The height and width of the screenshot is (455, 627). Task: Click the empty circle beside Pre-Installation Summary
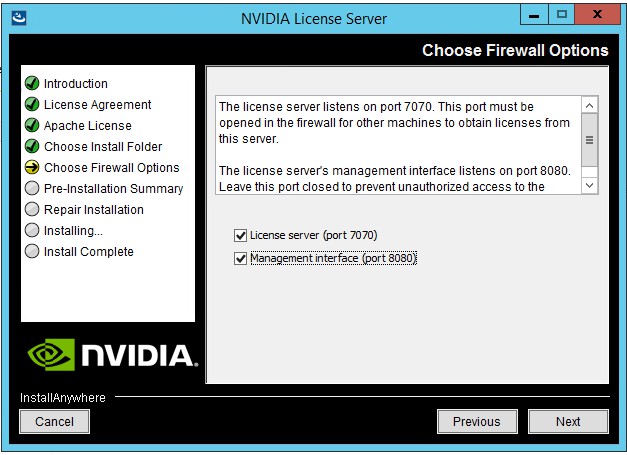click(32, 189)
